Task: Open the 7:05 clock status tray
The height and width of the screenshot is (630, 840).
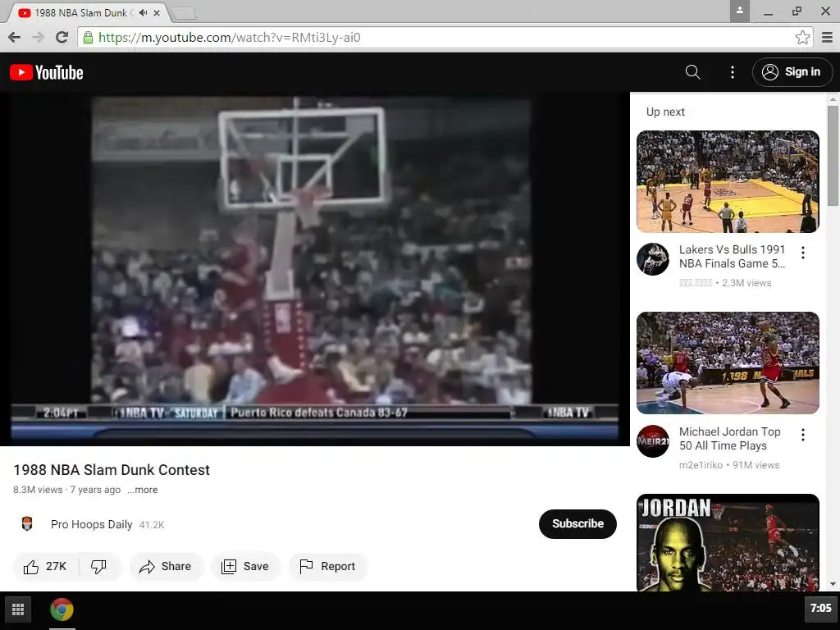Action: point(820,609)
